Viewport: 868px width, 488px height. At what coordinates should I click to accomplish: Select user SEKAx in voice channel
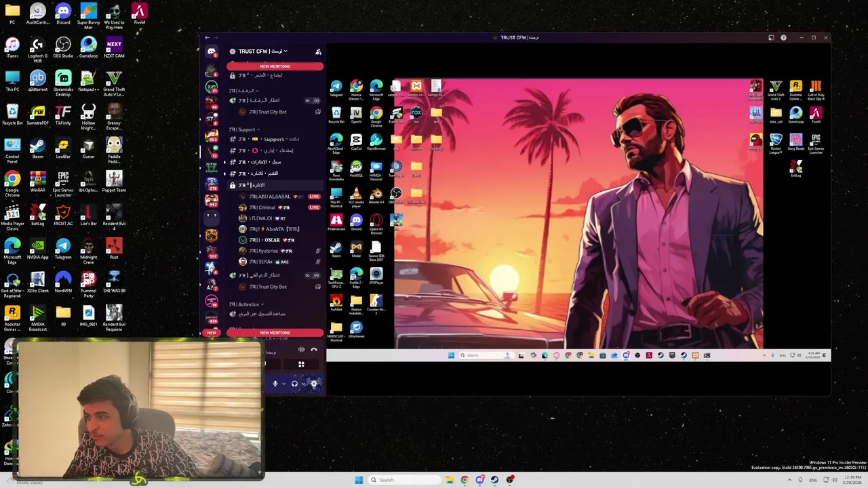[280, 262]
